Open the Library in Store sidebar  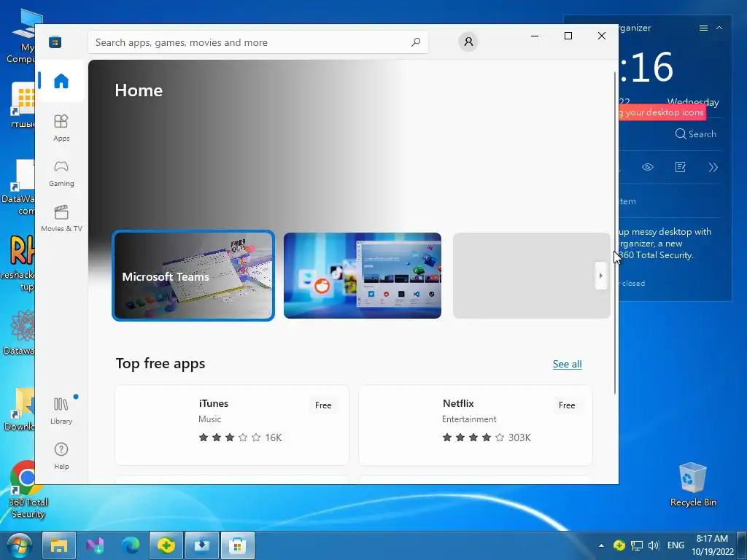pos(61,411)
